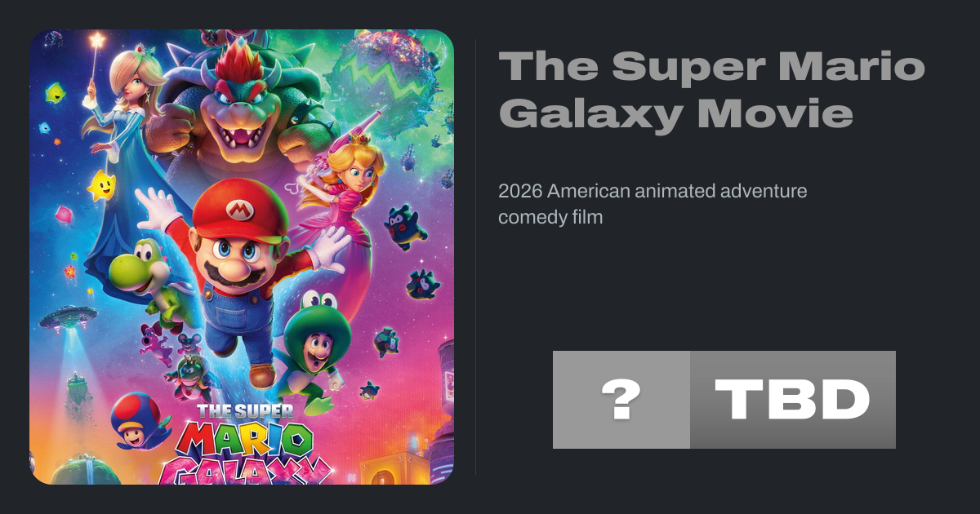The width and height of the screenshot is (980, 514).
Task: Click Mario's red cap M emblem
Action: click(239, 211)
